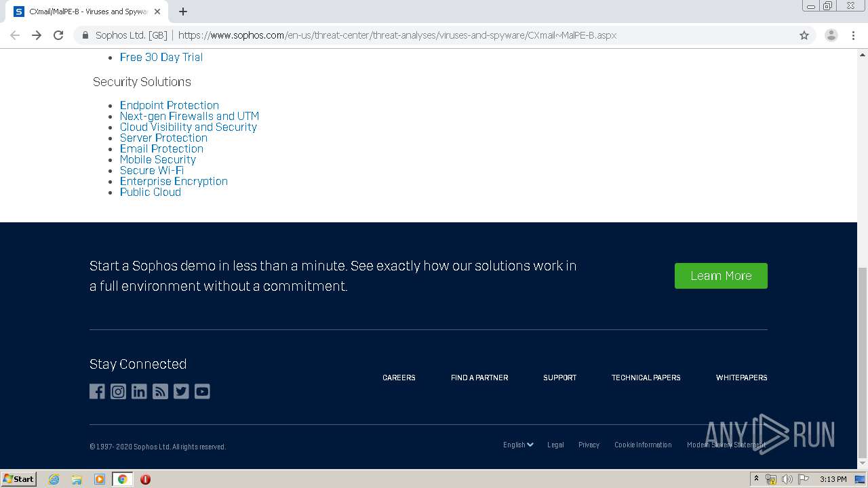Click the vertical scrollbar thumb
Image resolution: width=868 pixels, height=488 pixels.
click(x=863, y=362)
